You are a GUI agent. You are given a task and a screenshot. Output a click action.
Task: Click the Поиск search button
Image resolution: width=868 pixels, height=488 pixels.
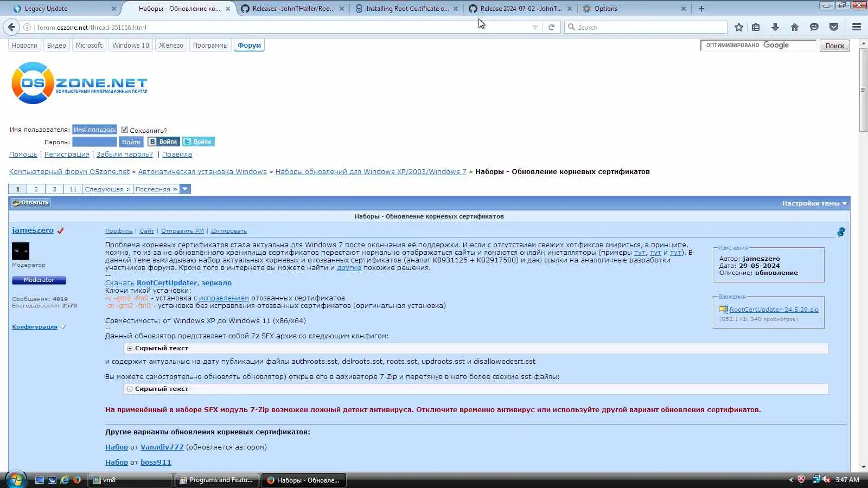tap(834, 46)
